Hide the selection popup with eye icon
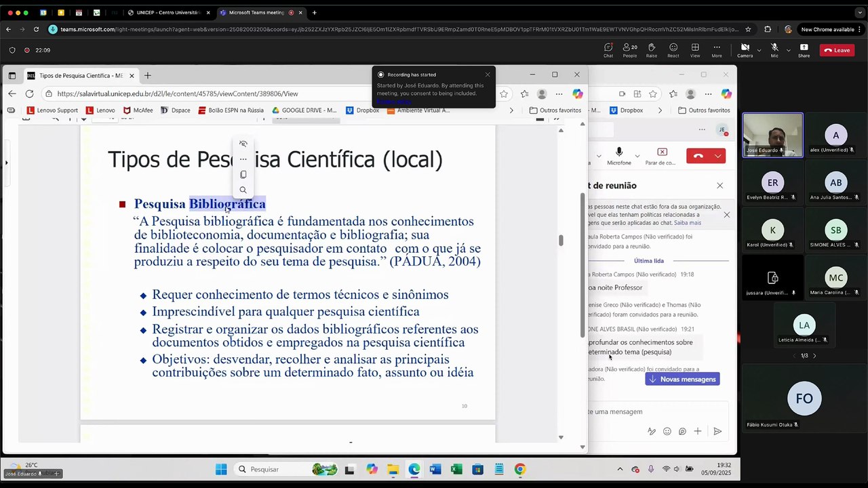 (x=243, y=144)
